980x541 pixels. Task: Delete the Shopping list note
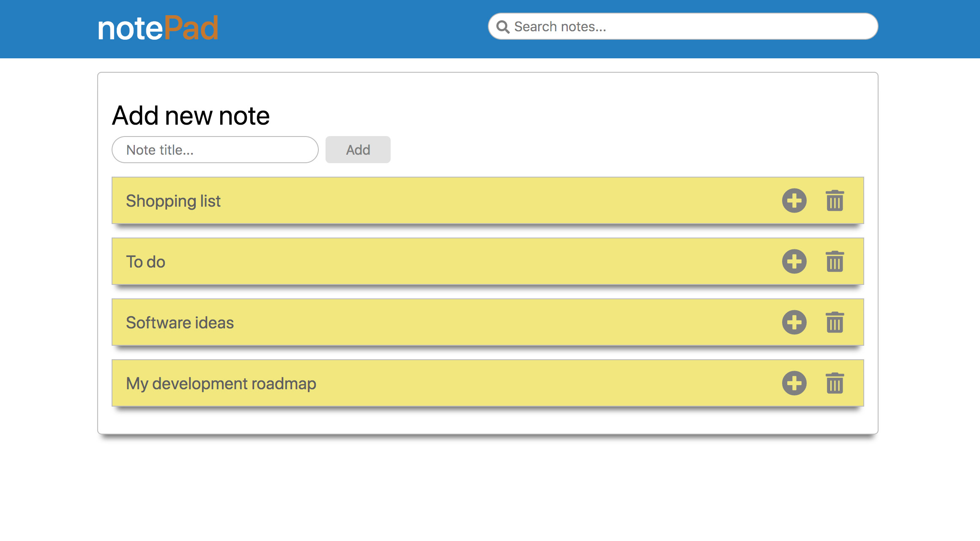(835, 201)
